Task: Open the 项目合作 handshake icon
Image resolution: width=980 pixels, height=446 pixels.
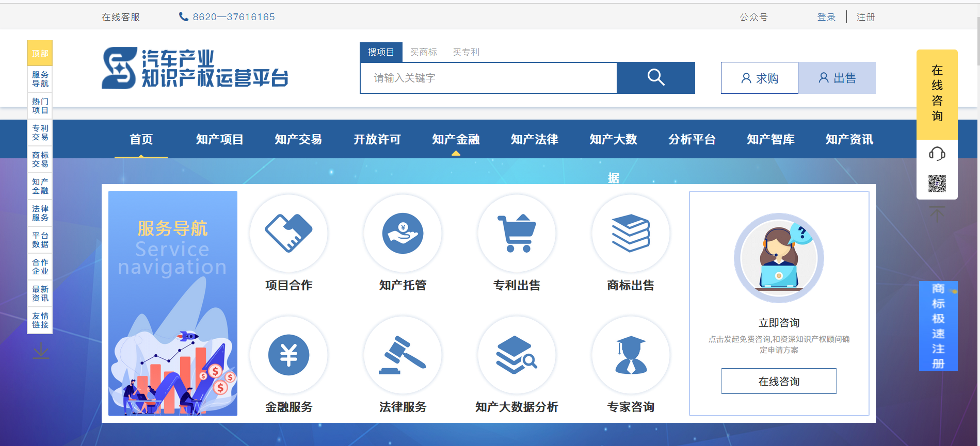Action: [288, 234]
